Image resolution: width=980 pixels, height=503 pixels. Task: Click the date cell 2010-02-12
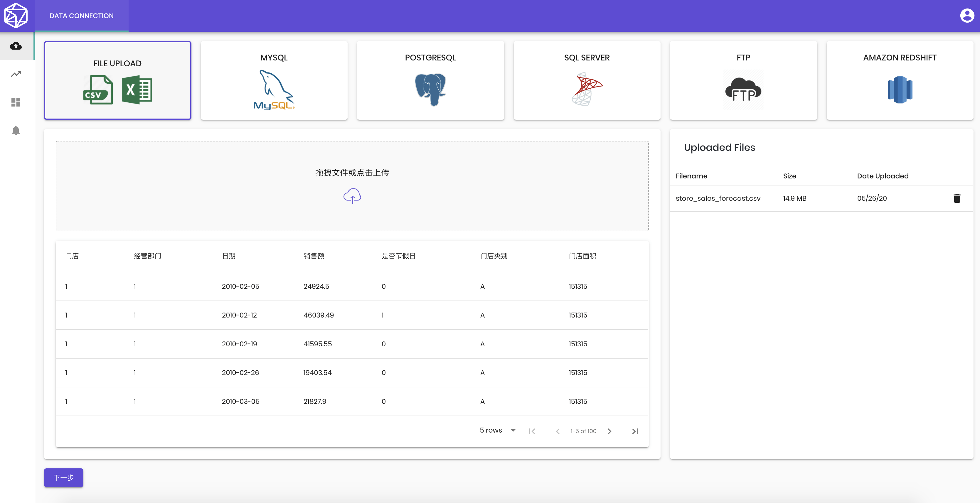point(239,315)
